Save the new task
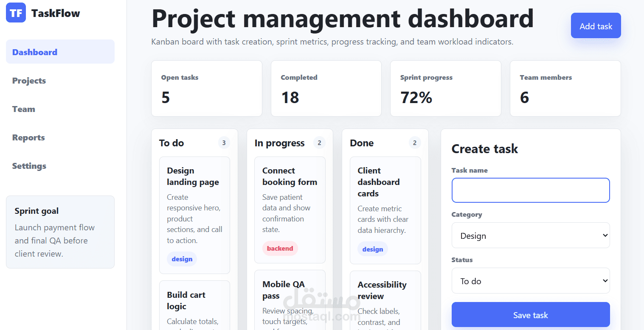Viewport: 644px width, 330px height. click(x=531, y=315)
